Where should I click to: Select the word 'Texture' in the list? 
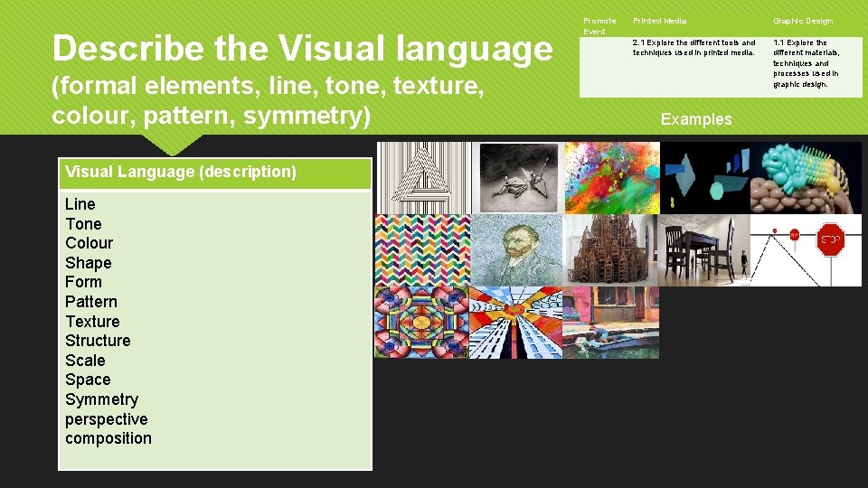coord(92,322)
